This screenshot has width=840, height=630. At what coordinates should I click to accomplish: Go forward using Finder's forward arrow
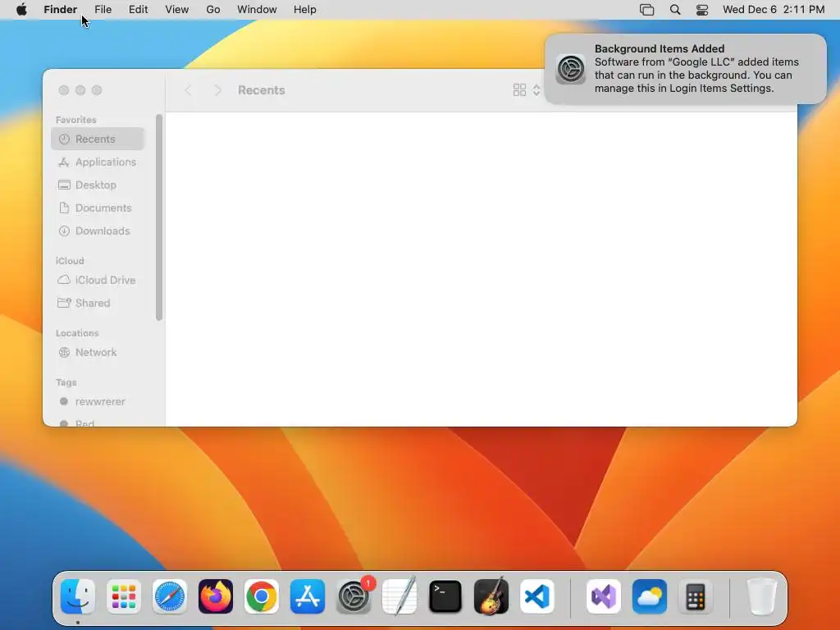[x=217, y=90]
